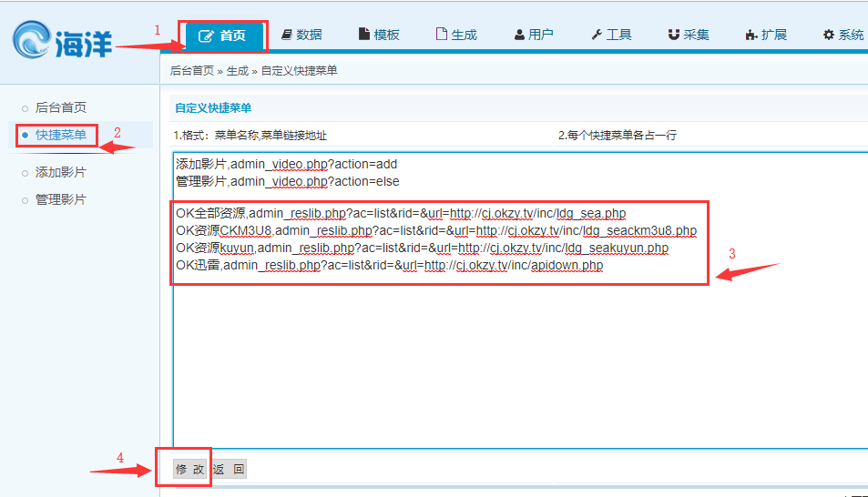Open the 首页 tab
This screenshot has width=868, height=497.
(223, 36)
